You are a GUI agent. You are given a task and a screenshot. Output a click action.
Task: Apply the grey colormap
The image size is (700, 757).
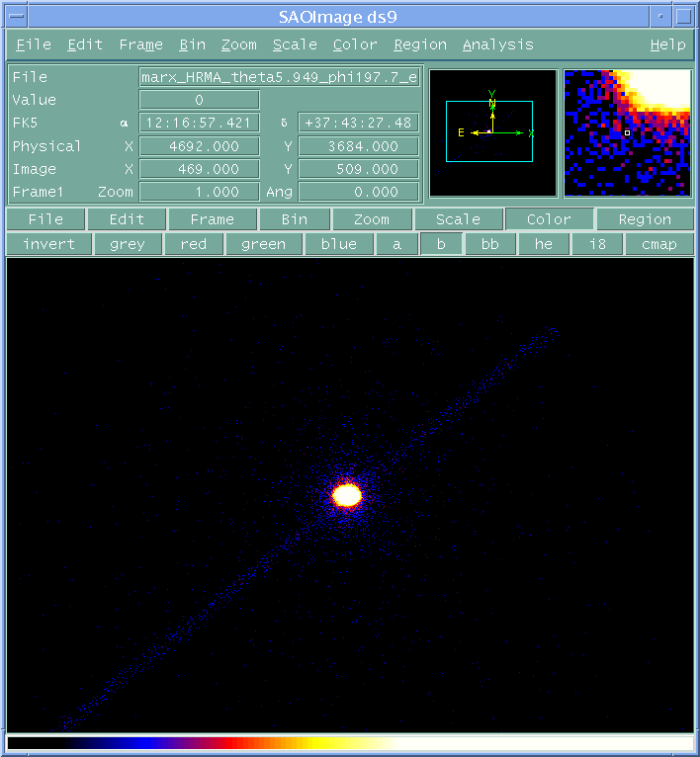point(127,244)
